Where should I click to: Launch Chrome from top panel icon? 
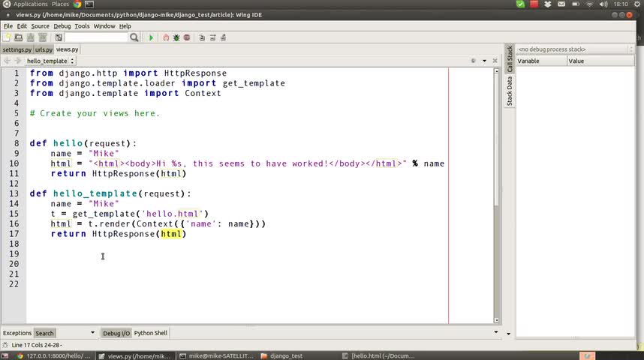[x=77, y=4]
